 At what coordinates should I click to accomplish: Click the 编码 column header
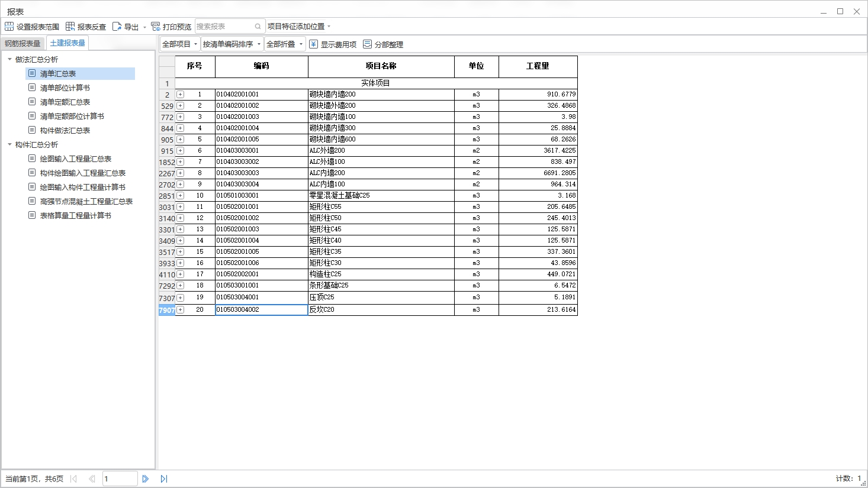click(x=262, y=66)
